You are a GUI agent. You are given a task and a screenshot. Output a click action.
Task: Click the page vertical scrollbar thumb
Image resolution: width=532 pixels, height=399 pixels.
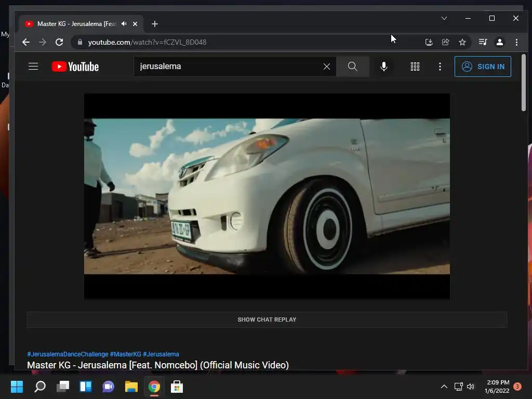[x=524, y=83]
